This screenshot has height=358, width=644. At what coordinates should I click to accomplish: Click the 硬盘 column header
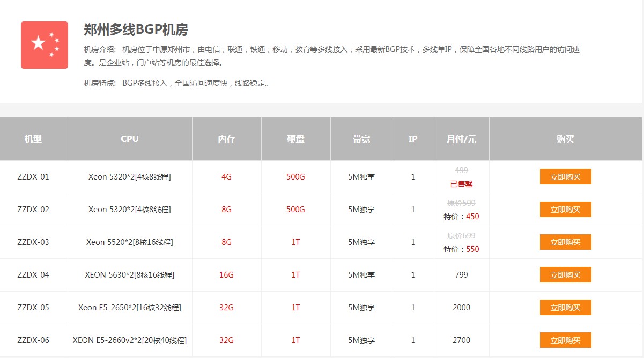[295, 139]
